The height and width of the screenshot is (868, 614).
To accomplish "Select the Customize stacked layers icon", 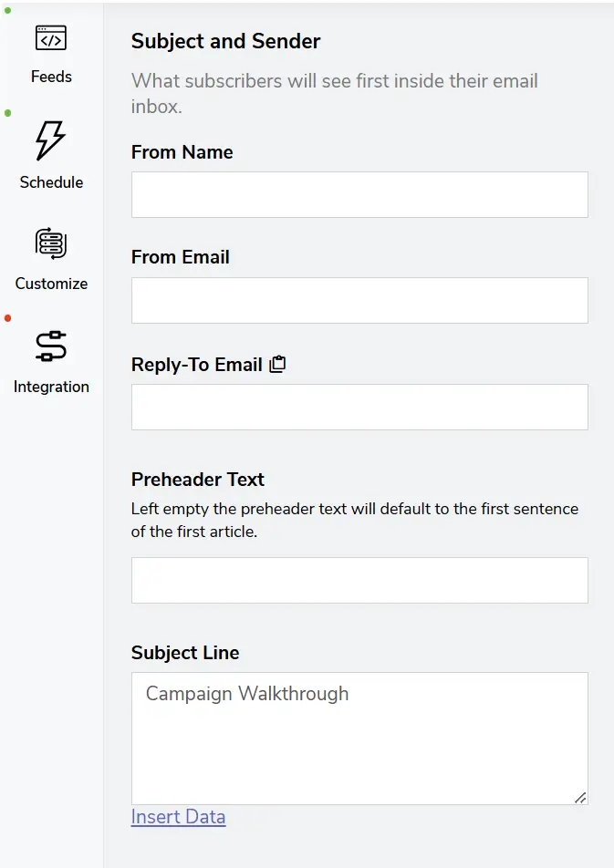I will click(51, 243).
